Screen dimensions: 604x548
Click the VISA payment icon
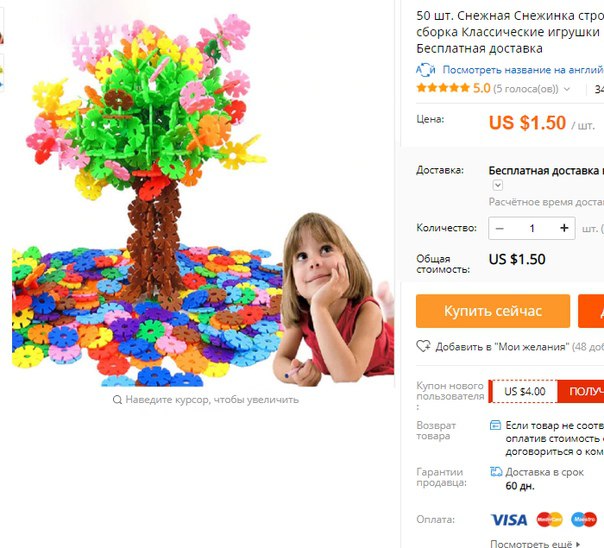pyautogui.click(x=509, y=520)
